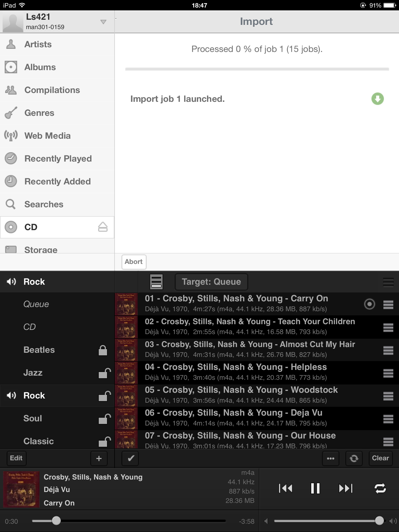
Task: Toggle the Jazz playlist lock
Action: [x=104, y=373]
